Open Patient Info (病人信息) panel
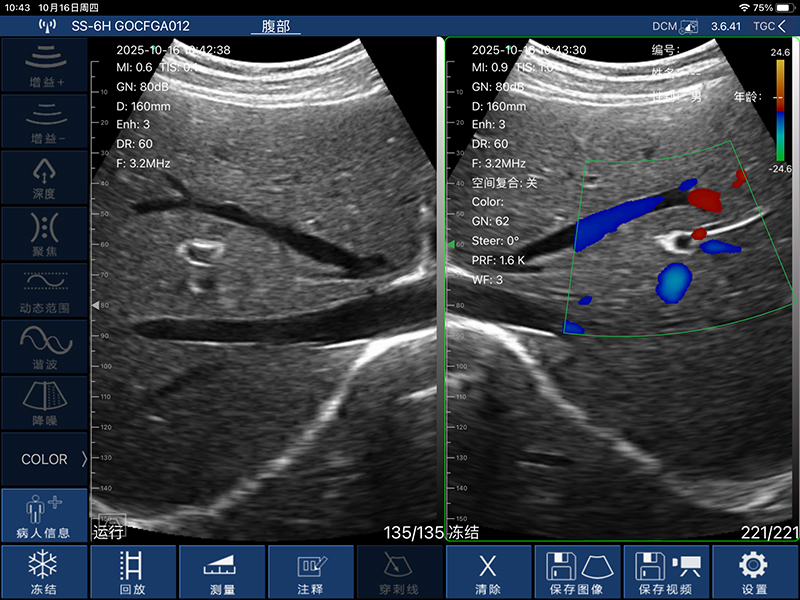This screenshot has height=600, width=800. click(x=43, y=516)
